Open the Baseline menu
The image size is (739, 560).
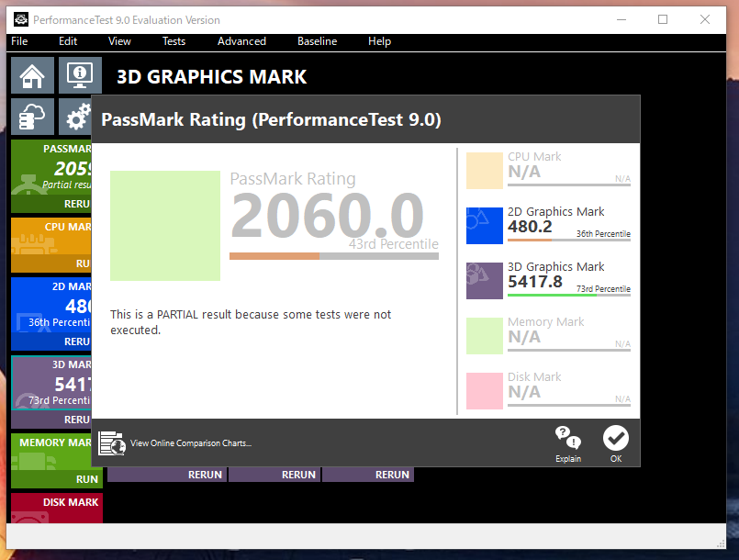click(x=318, y=41)
